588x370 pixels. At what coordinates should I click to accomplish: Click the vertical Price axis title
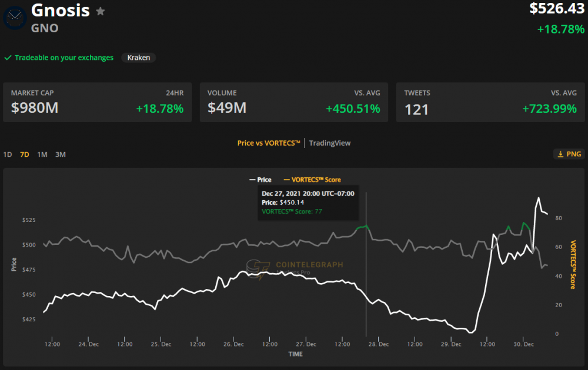click(x=14, y=264)
